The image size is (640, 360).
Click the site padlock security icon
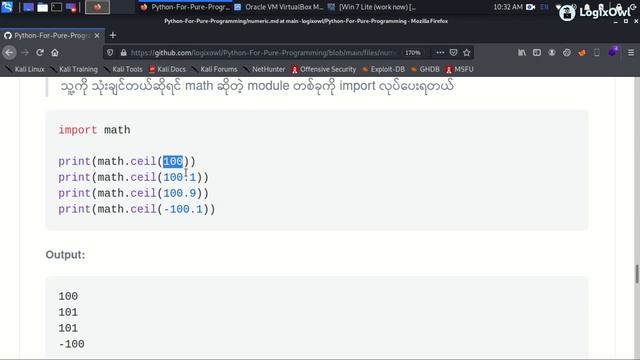coord(123,53)
